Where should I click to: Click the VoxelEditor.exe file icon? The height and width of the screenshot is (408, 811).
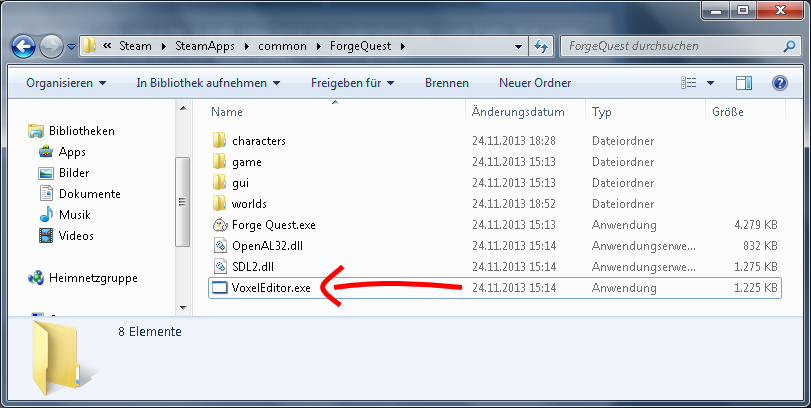coord(220,288)
